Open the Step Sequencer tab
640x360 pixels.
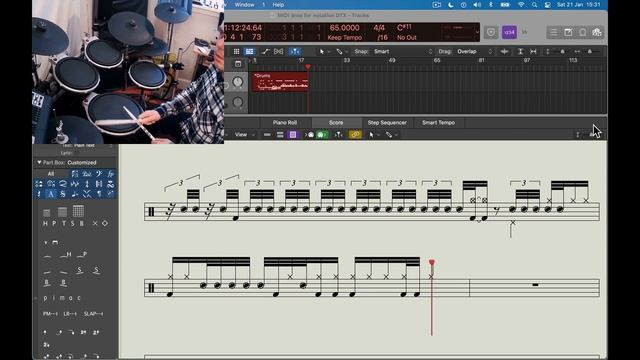coord(387,122)
